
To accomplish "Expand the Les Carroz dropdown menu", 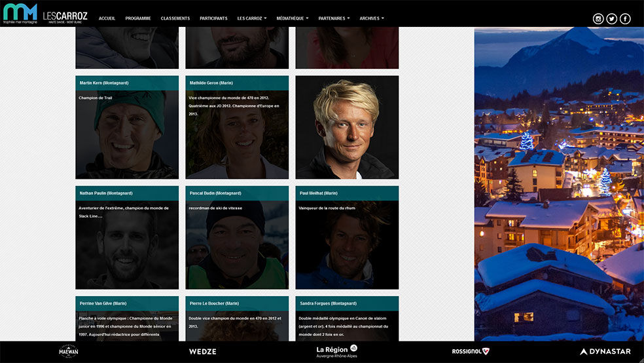I will pyautogui.click(x=251, y=18).
